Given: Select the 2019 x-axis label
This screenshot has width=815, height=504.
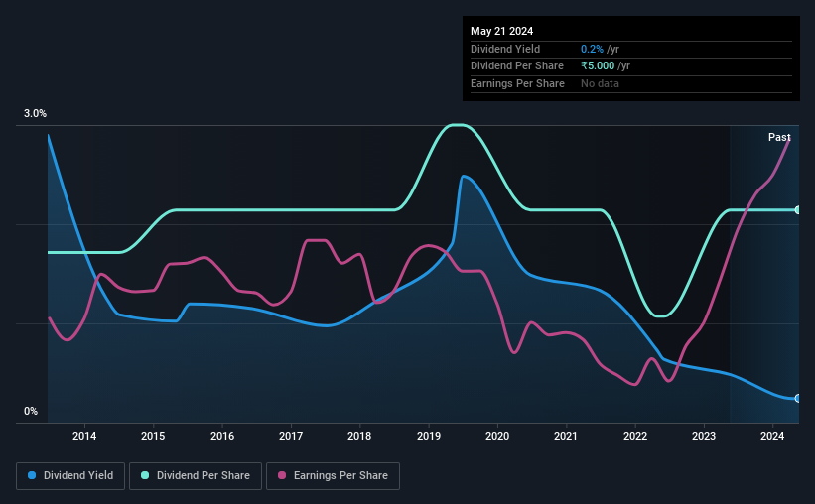Looking at the screenshot, I should pyautogui.click(x=429, y=436).
